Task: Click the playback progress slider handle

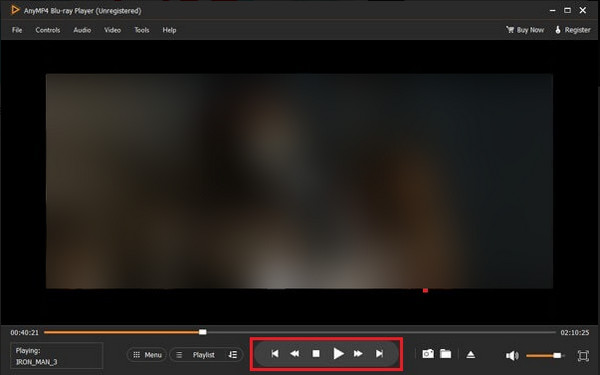Action: [203, 332]
